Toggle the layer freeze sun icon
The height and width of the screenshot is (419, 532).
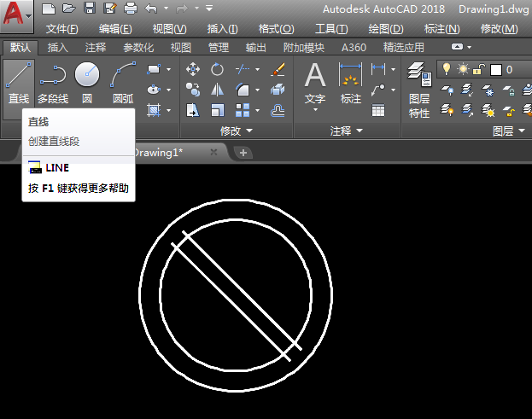[x=463, y=69]
